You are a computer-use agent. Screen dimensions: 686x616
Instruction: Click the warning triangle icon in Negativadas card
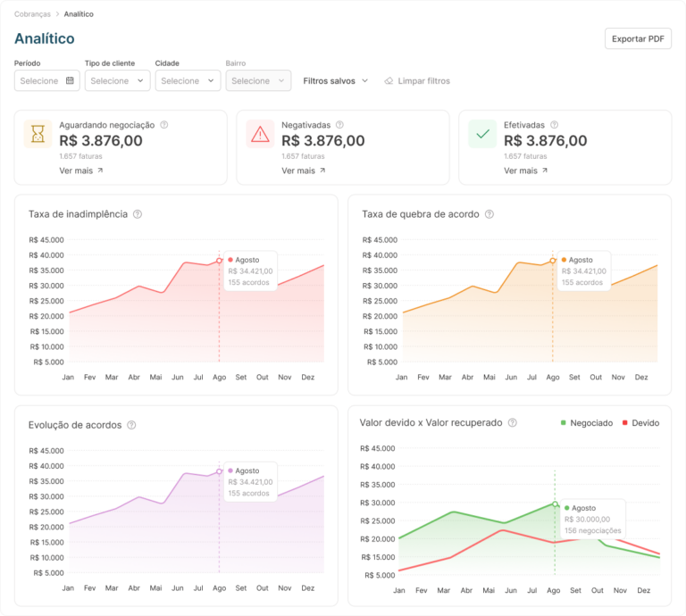click(x=260, y=134)
